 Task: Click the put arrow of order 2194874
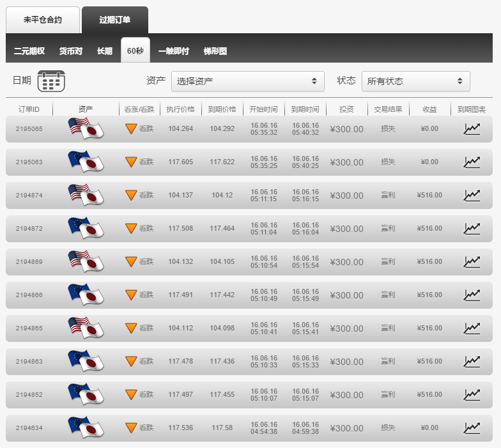click(x=131, y=196)
